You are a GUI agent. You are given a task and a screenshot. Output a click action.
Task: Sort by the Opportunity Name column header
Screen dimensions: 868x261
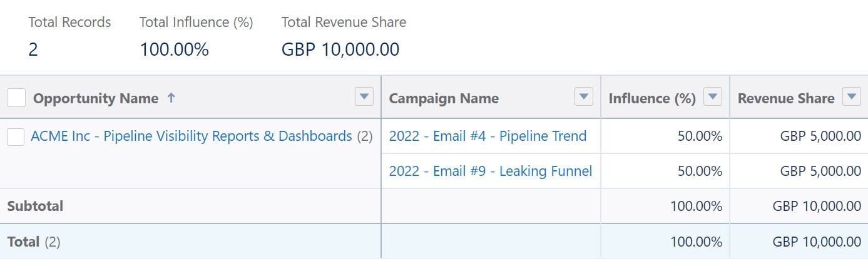tap(95, 98)
